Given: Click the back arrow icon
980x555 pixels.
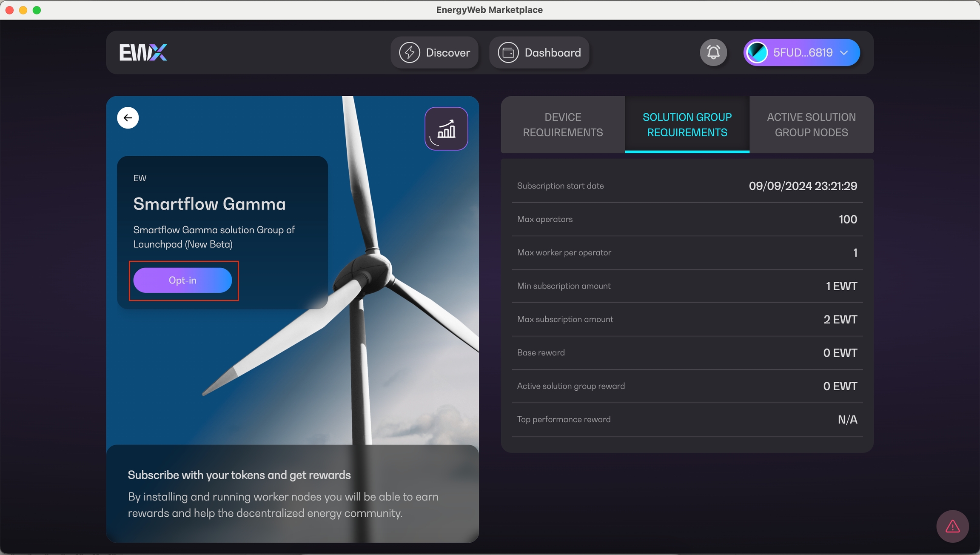Looking at the screenshot, I should tap(128, 118).
